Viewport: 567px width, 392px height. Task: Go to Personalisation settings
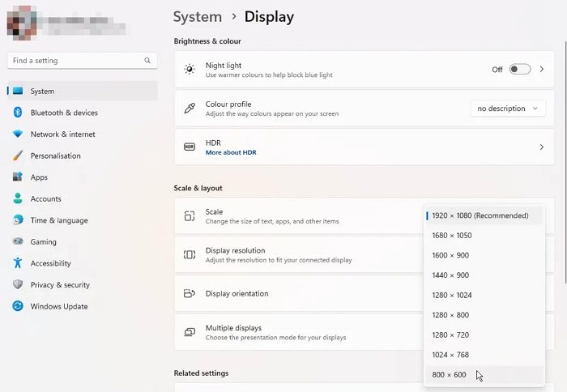(x=83, y=156)
